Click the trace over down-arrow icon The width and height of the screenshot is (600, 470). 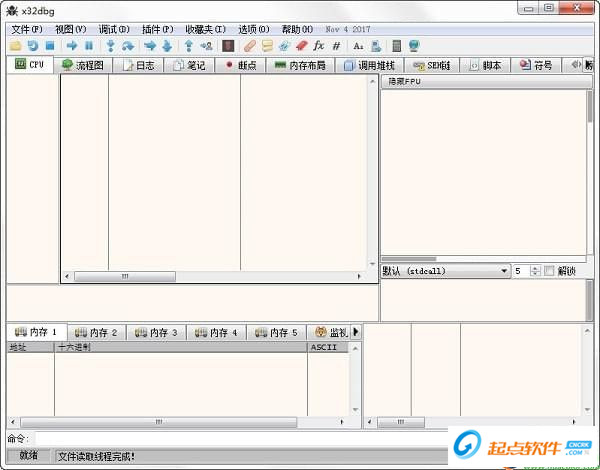(167, 46)
